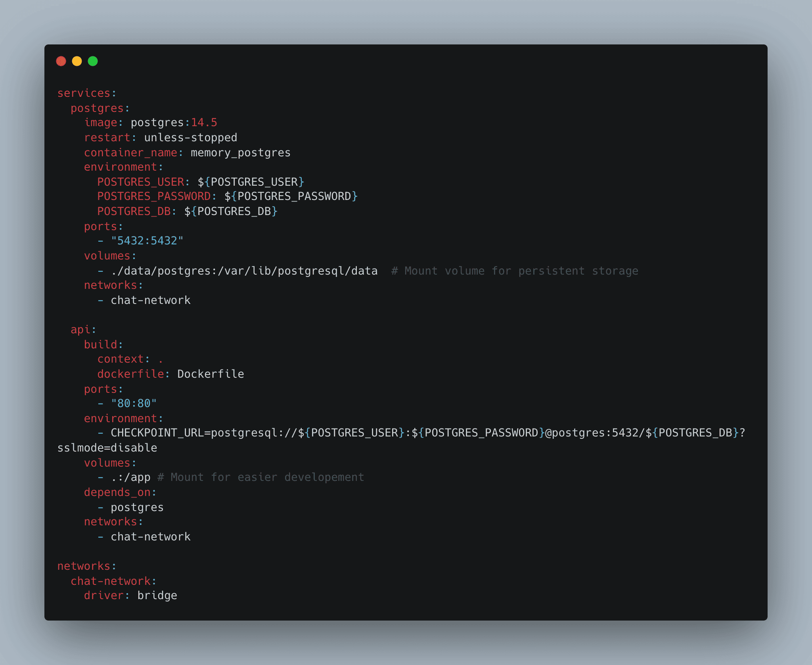Click the 'depends_on:' key
Screen dimensions: 812x665
120,492
